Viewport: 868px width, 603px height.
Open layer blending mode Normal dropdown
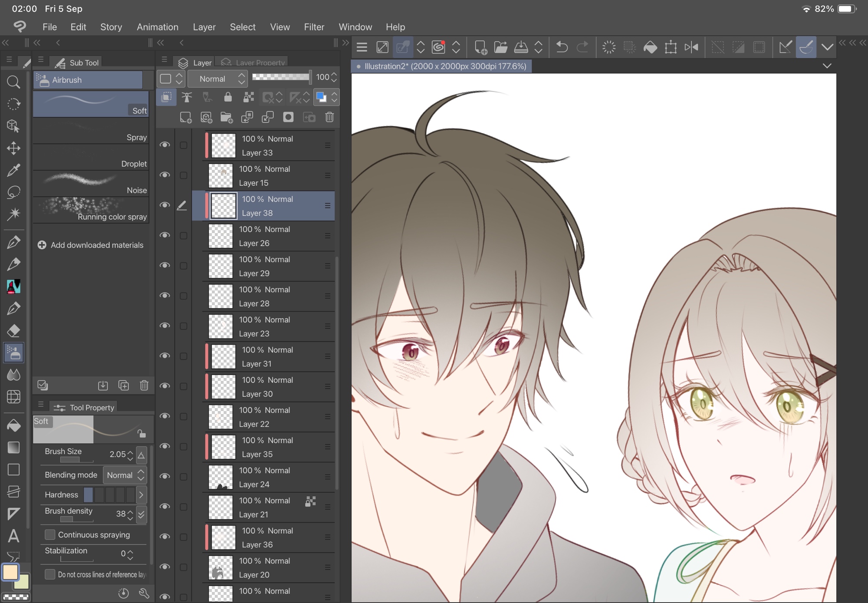218,79
